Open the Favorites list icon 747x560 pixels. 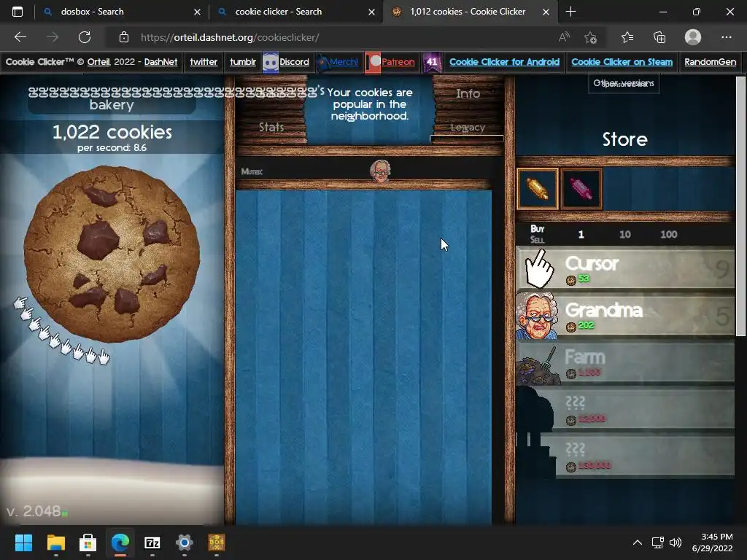[627, 37]
